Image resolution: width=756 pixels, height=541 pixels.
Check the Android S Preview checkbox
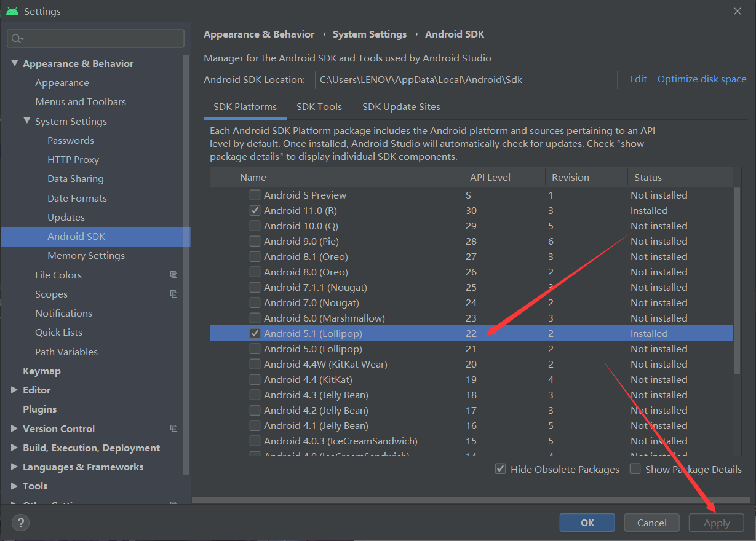coord(255,195)
